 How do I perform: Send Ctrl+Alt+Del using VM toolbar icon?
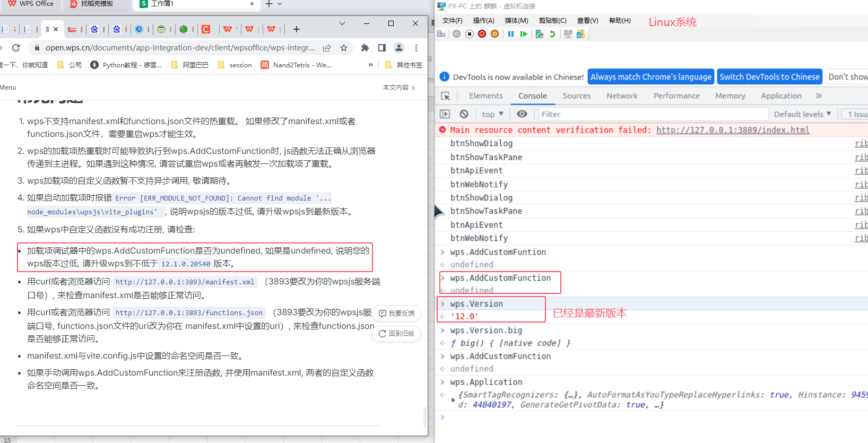point(441,34)
